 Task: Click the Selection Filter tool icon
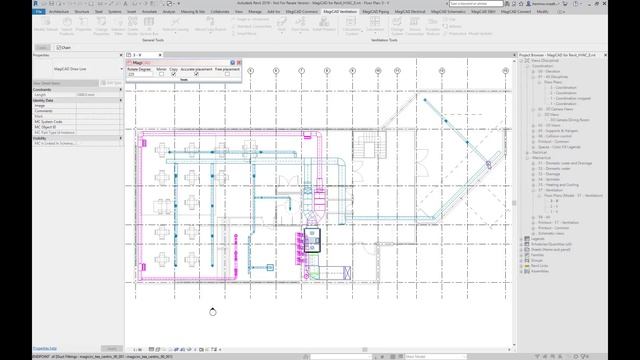pos(118,25)
